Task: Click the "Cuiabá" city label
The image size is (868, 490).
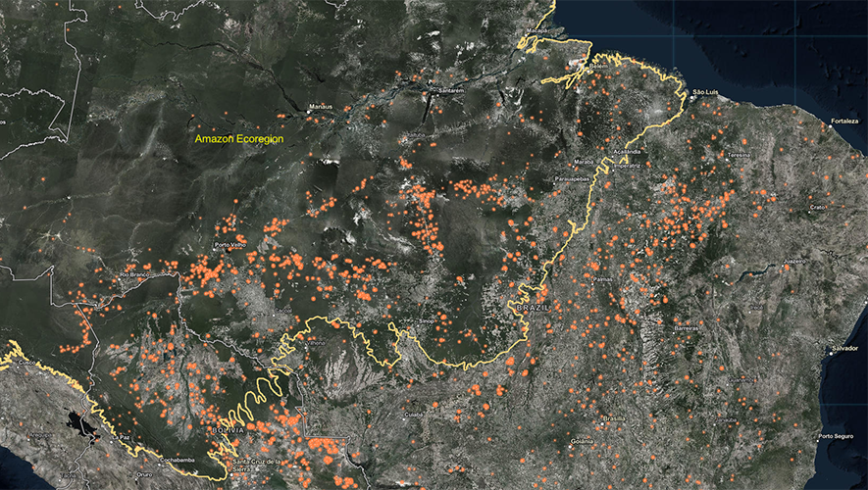Action: tap(414, 415)
